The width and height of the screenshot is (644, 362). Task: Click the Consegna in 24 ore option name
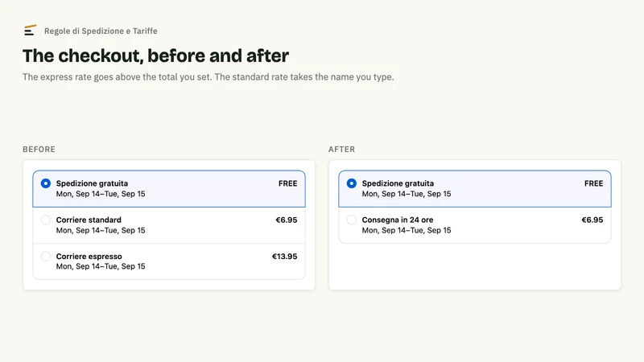(x=398, y=220)
